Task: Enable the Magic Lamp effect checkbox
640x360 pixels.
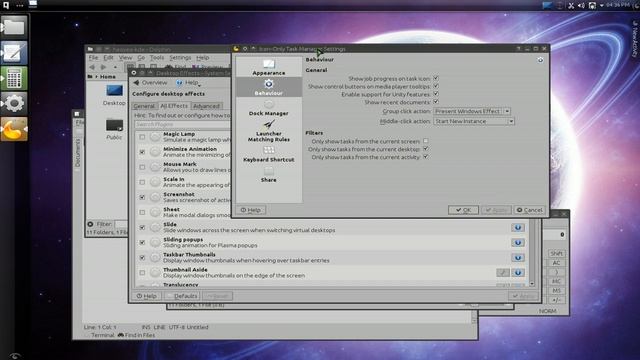Action: [x=142, y=137]
